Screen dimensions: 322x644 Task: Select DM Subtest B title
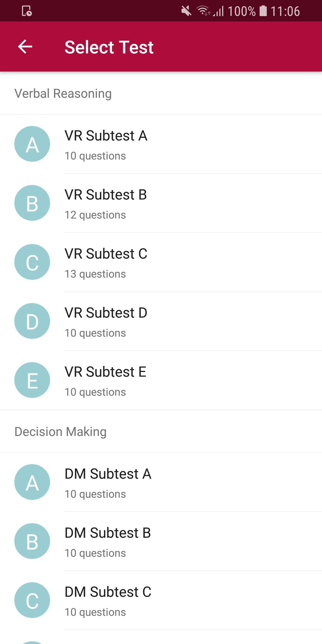(x=108, y=533)
